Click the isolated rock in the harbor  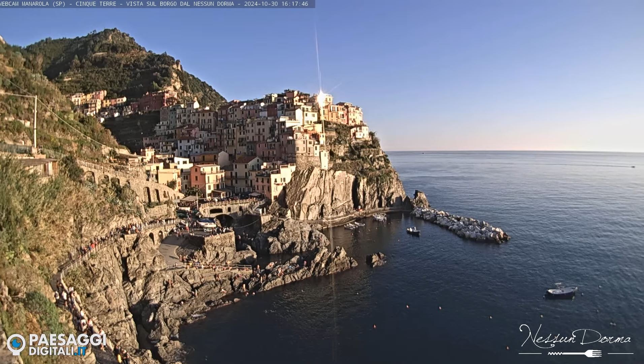pyautogui.click(x=375, y=259)
